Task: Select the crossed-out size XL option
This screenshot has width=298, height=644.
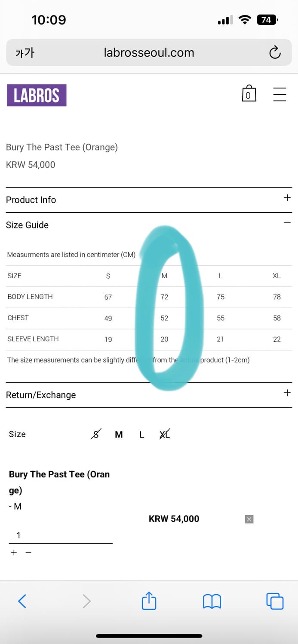Action: [165, 434]
